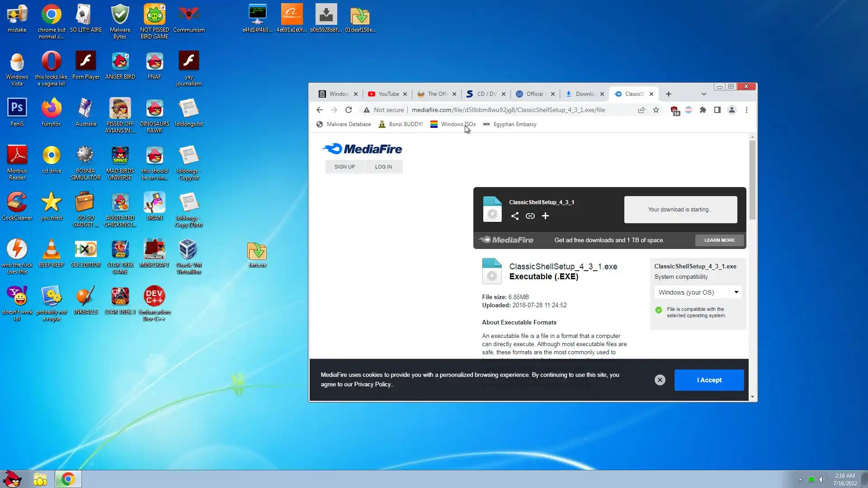The image size is (868, 488).
Task: Bookmark this page with star icon
Action: (656, 110)
